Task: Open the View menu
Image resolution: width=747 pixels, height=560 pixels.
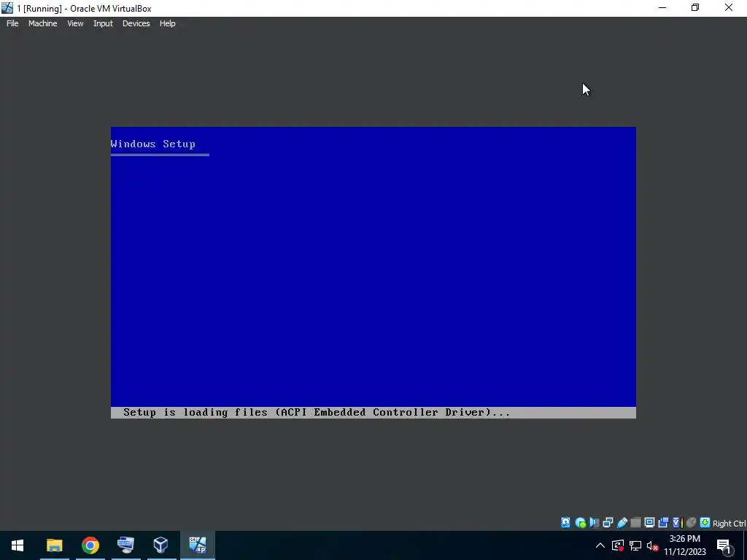Action: [75, 23]
